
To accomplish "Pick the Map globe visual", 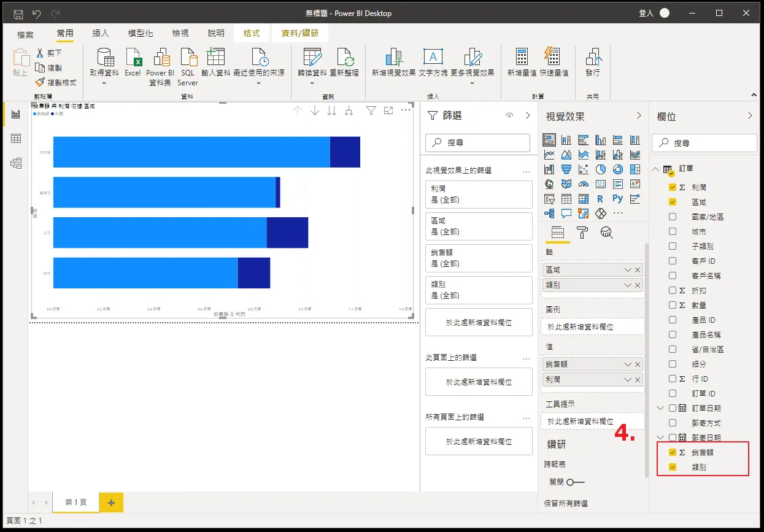I will click(549, 184).
